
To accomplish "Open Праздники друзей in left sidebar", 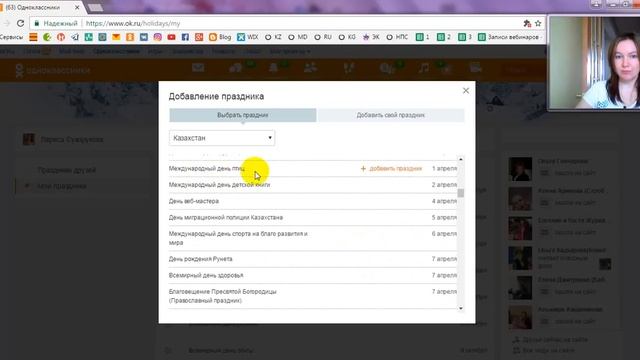I will [x=67, y=170].
